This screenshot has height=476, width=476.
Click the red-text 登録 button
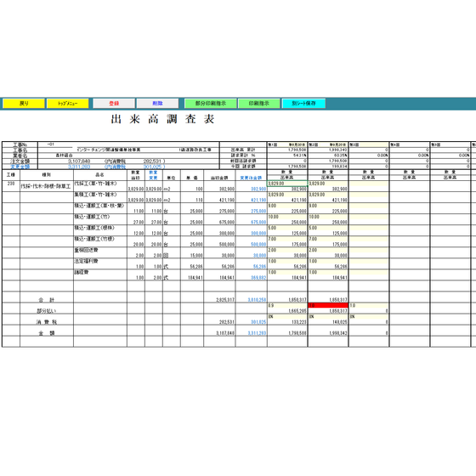coord(114,103)
